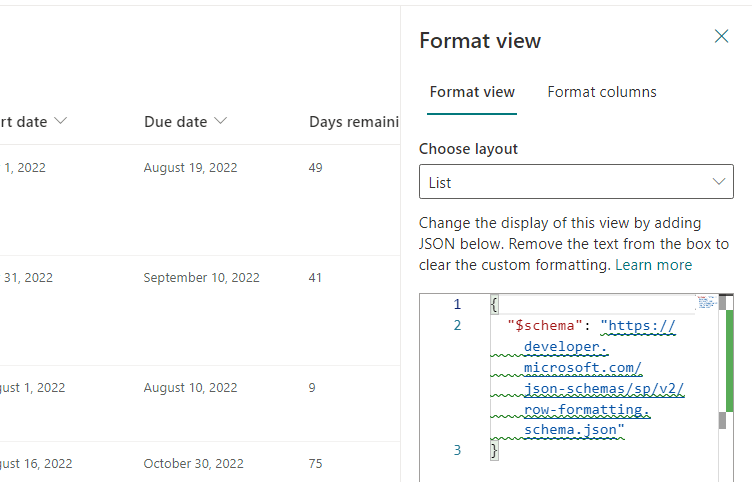752x482 pixels.
Task: Select the August 10, 2022 due date cell
Action: click(x=190, y=387)
